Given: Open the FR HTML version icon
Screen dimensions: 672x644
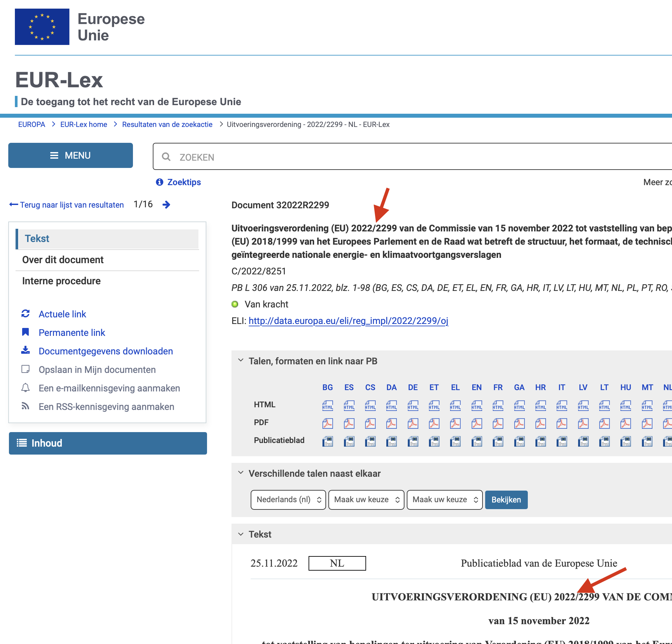Looking at the screenshot, I should tap(498, 406).
